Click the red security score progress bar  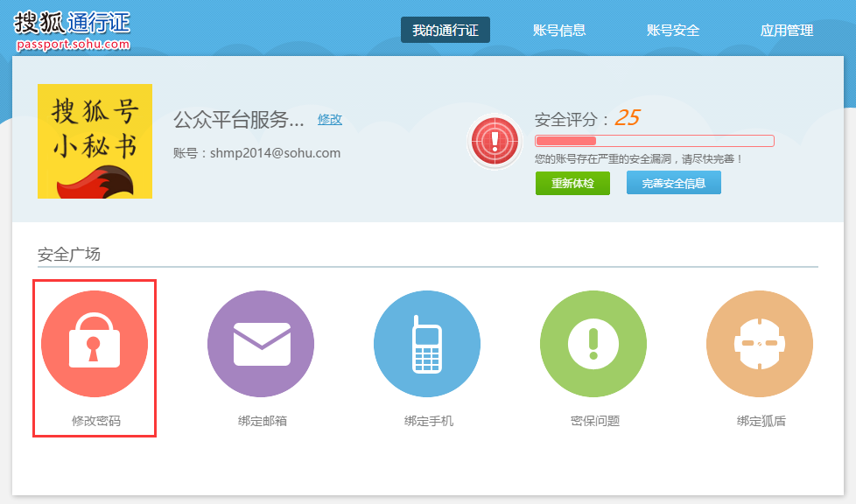coord(655,141)
